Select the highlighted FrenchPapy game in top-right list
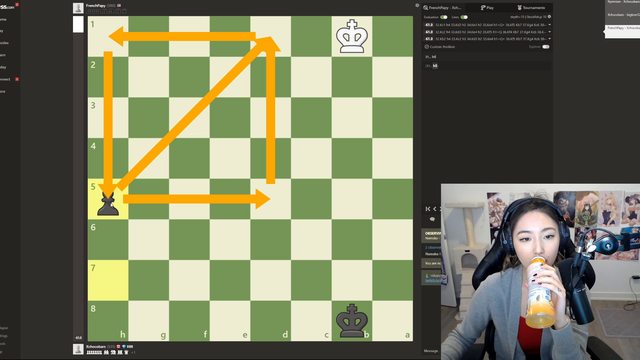640x360 pixels. 622,31
